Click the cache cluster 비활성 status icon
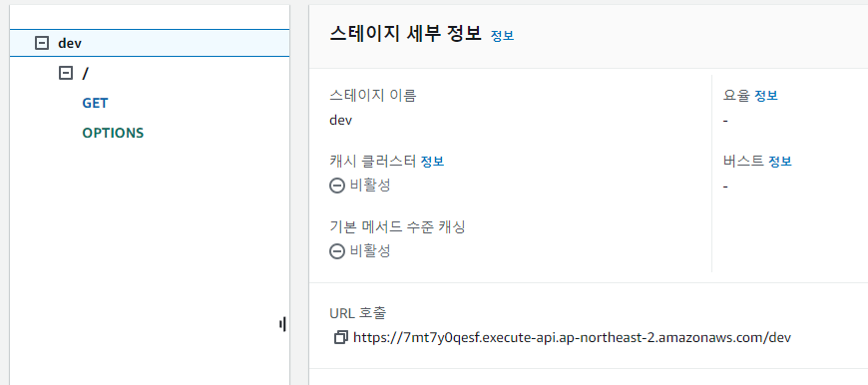 tap(337, 186)
